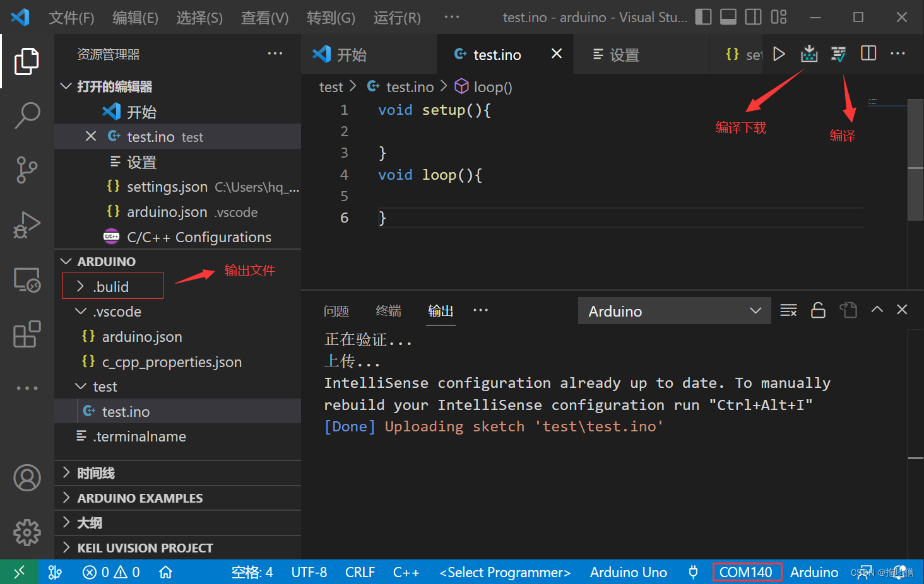Open the File (文件) menu
Viewport: 924px width, 584px height.
71,18
